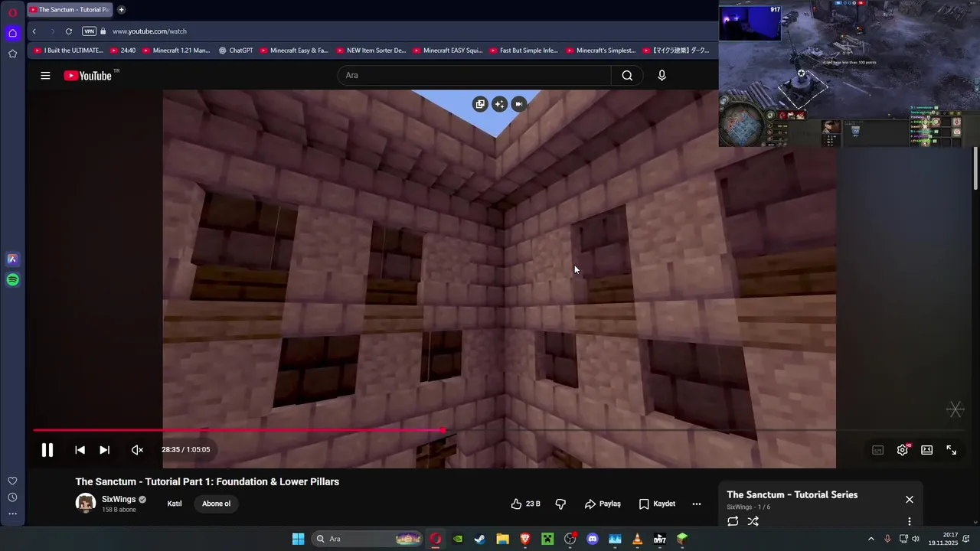Focus the YouTube 'Ara' search field
Image resolution: width=980 pixels, height=551 pixels.
click(474, 75)
